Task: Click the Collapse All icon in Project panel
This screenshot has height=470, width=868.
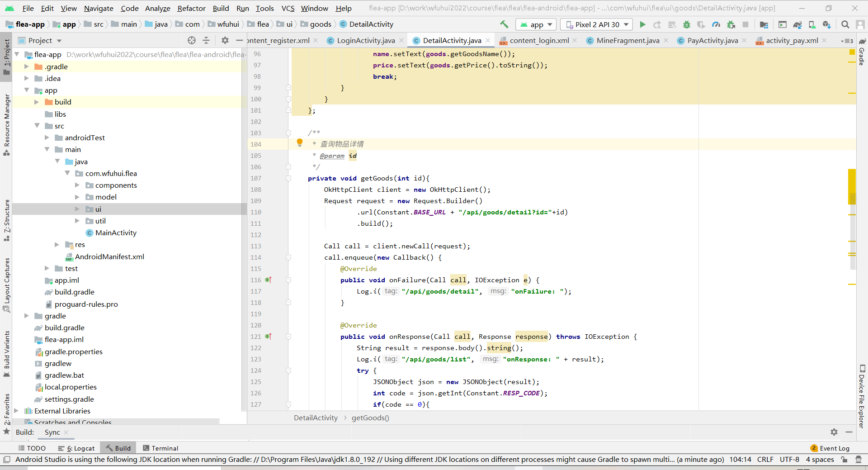Action: 206,41
